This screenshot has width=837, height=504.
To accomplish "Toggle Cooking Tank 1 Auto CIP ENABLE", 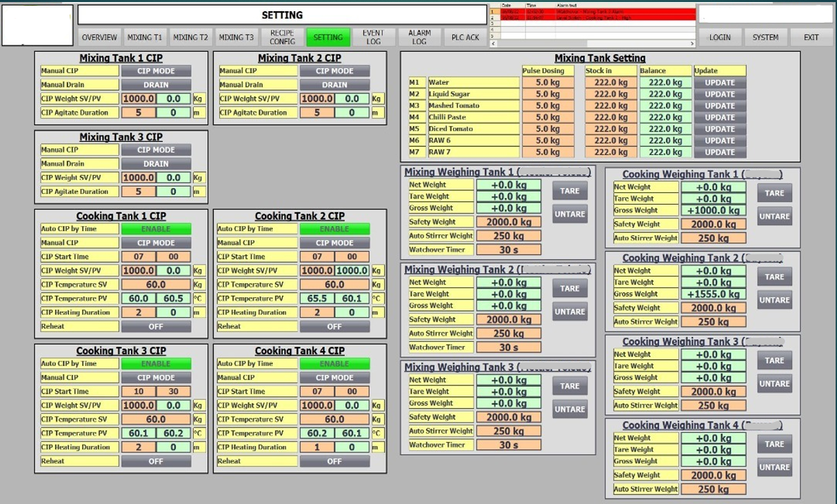I will [x=156, y=229].
